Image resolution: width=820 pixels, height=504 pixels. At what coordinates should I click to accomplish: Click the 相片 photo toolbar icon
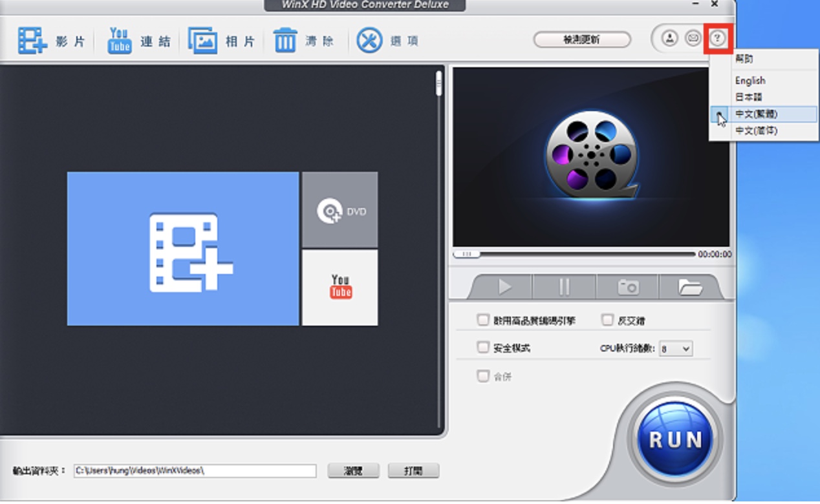[x=203, y=41]
